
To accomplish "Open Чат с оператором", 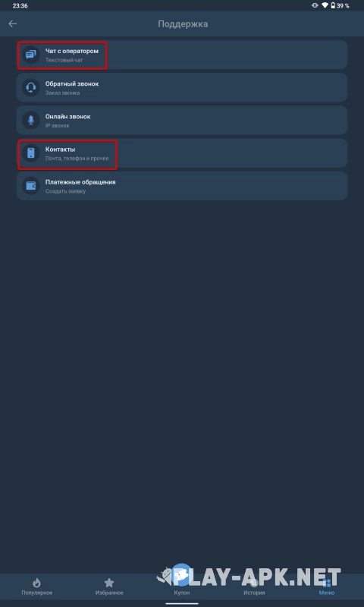I will (182, 55).
